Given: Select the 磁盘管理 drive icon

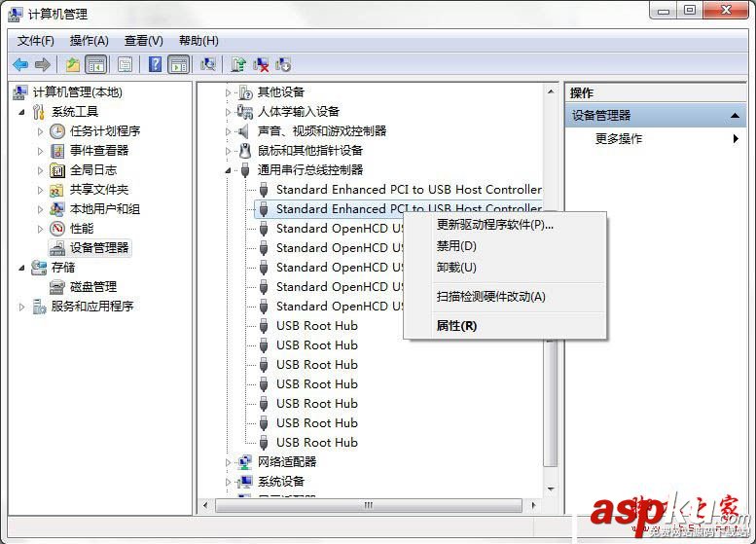Looking at the screenshot, I should click(56, 287).
